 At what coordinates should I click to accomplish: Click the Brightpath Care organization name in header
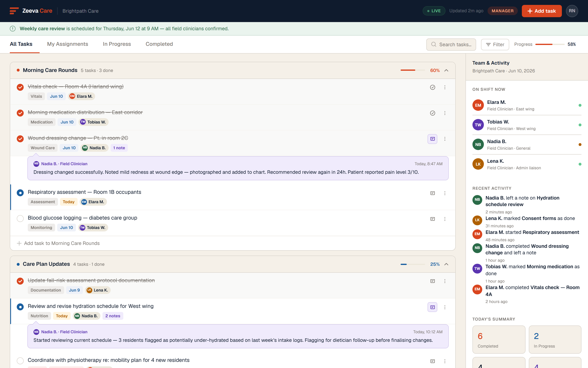coord(80,11)
